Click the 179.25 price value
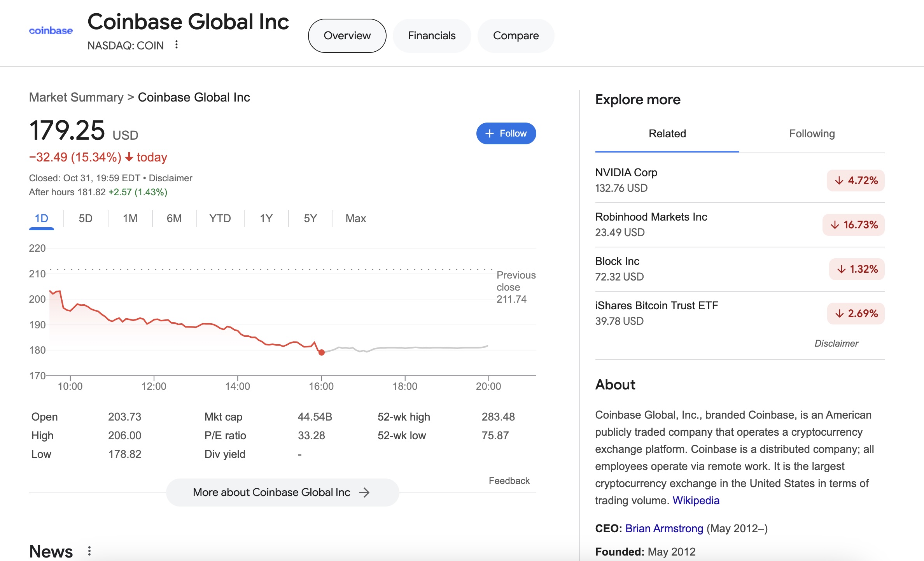 pyautogui.click(x=67, y=130)
